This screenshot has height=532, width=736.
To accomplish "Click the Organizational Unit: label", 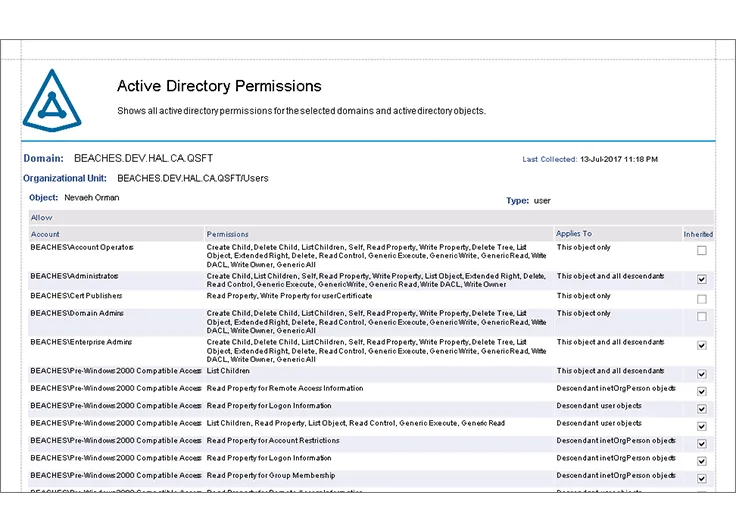I will (65, 178).
